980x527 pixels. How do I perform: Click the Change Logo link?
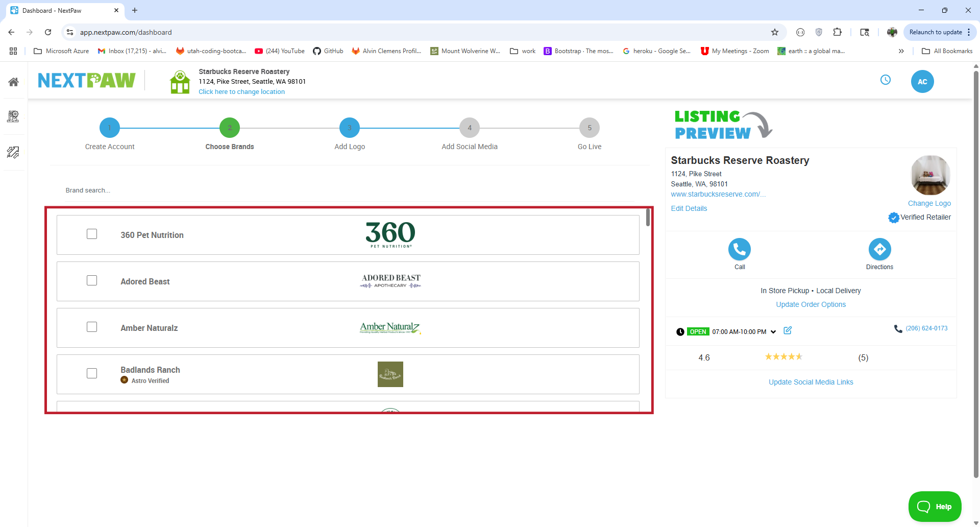pos(929,203)
